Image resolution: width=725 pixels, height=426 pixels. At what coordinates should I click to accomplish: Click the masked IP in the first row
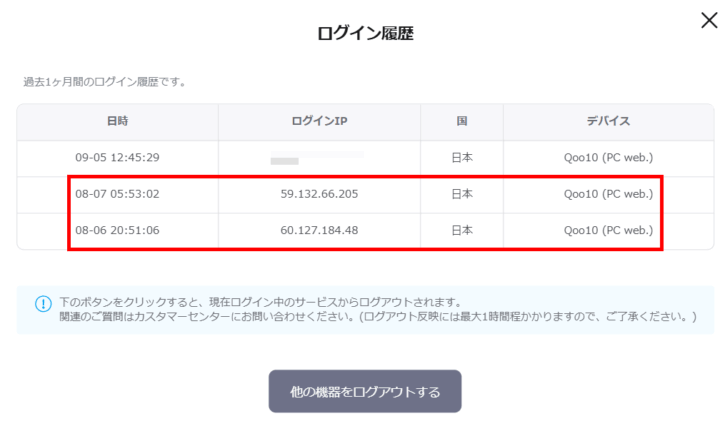click(x=286, y=159)
